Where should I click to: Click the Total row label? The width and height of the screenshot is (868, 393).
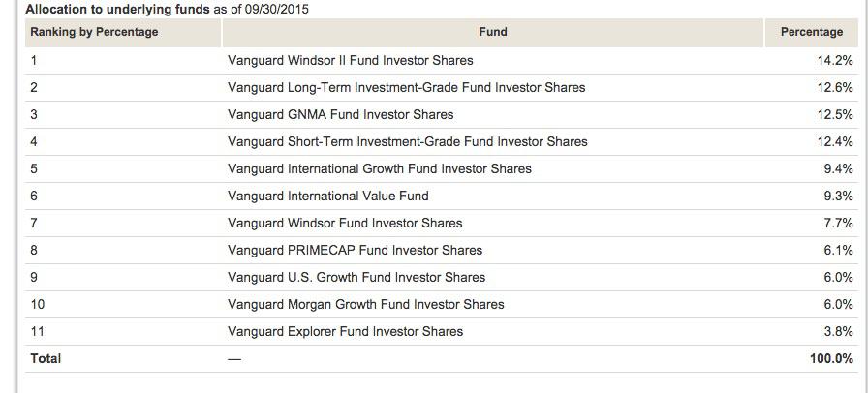pos(46,358)
